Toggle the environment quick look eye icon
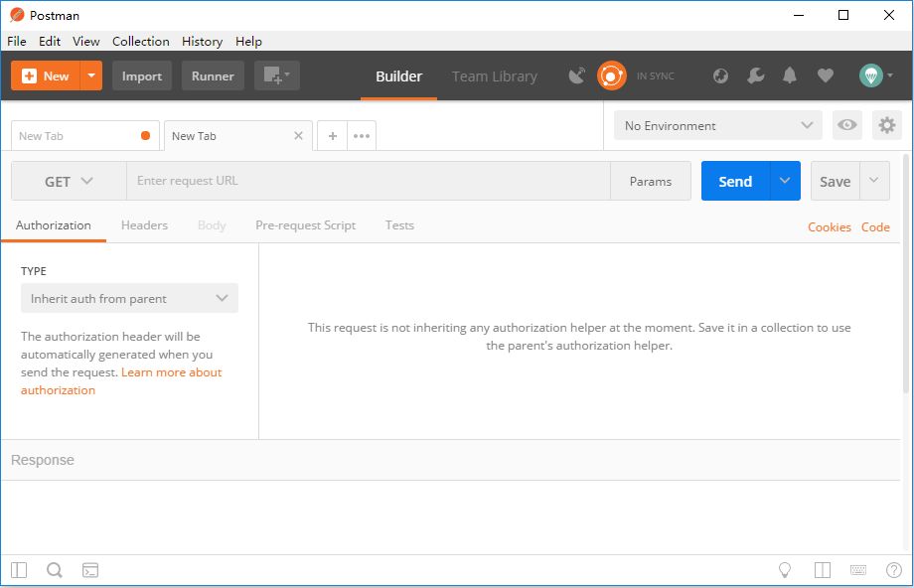The width and height of the screenshot is (914, 588). click(x=847, y=125)
